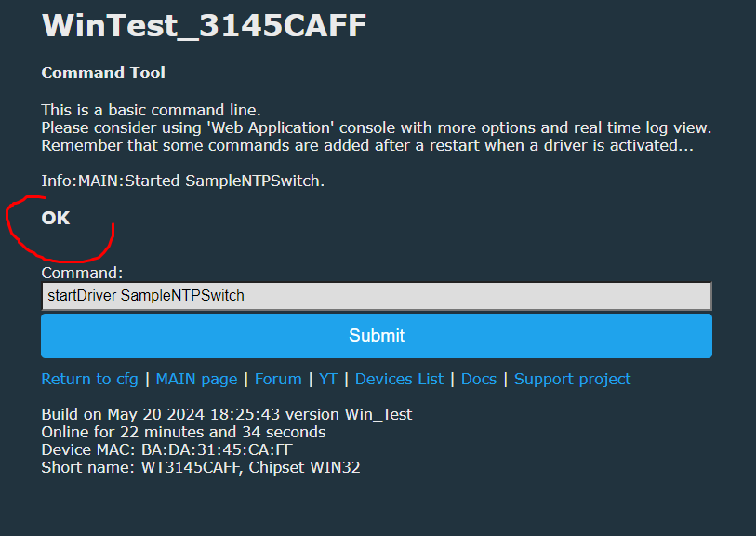The width and height of the screenshot is (756, 536).
Task: Click the Command: field label
Action: [82, 273]
